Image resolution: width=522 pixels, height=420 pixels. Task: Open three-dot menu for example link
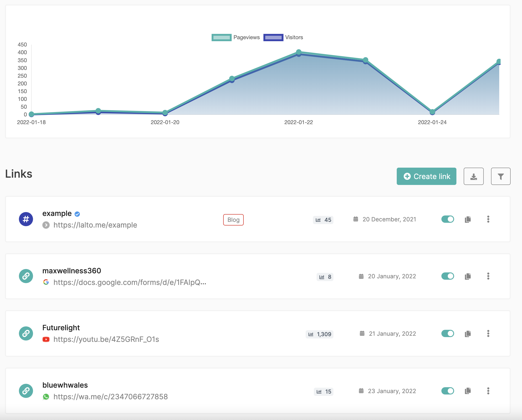coord(488,219)
